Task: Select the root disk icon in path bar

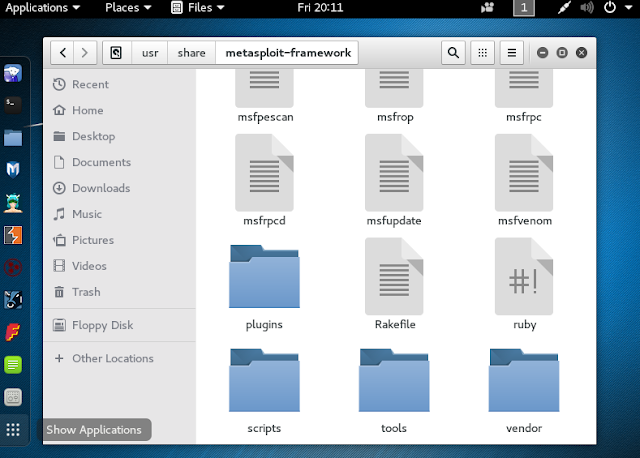Action: coord(116,53)
